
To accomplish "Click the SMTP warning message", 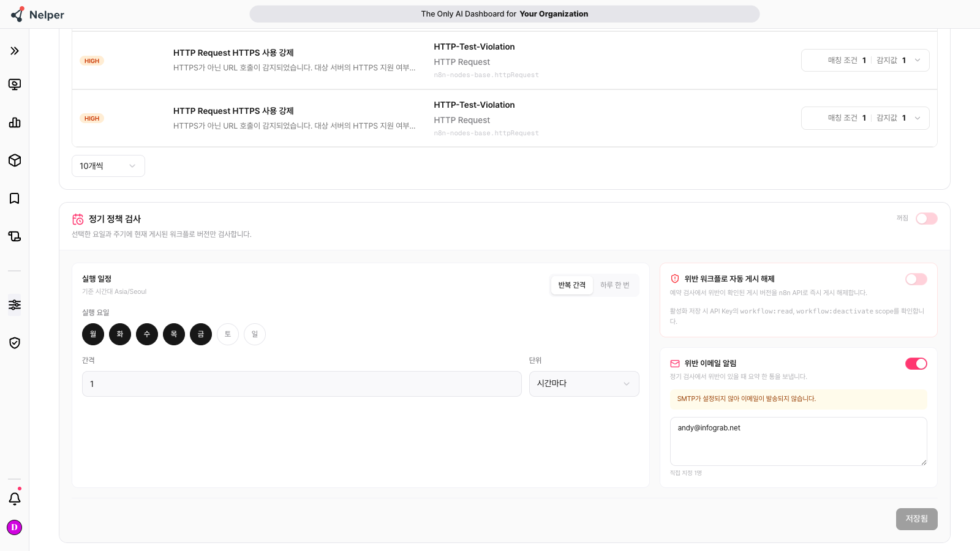I will pos(799,399).
